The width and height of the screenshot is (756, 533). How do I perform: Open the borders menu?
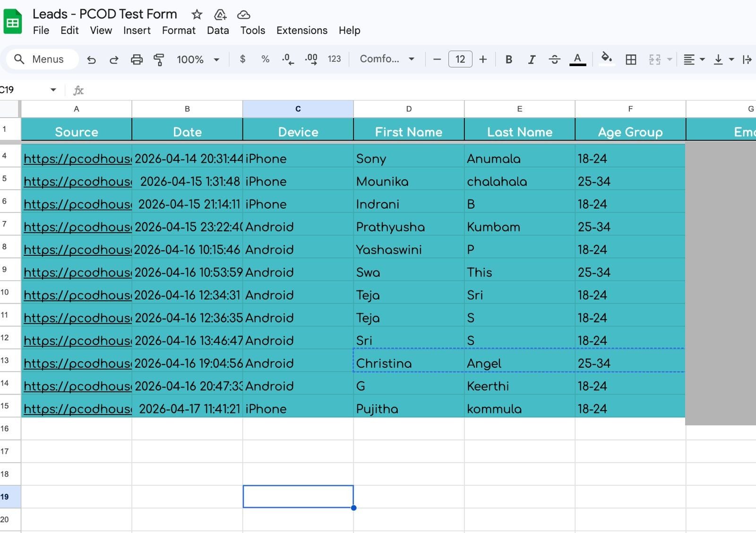tap(631, 59)
